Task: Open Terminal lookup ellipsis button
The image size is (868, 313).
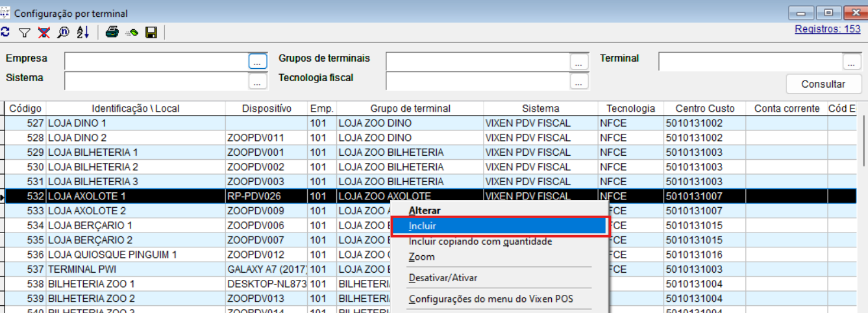Action: tap(852, 62)
